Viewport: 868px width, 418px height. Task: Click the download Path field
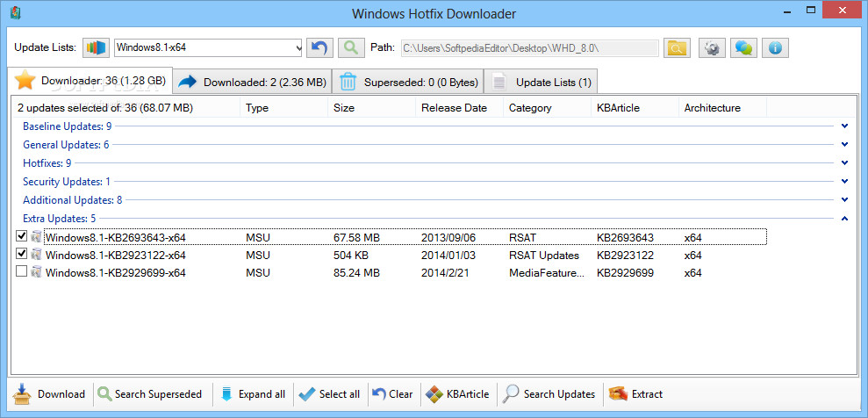pos(528,48)
